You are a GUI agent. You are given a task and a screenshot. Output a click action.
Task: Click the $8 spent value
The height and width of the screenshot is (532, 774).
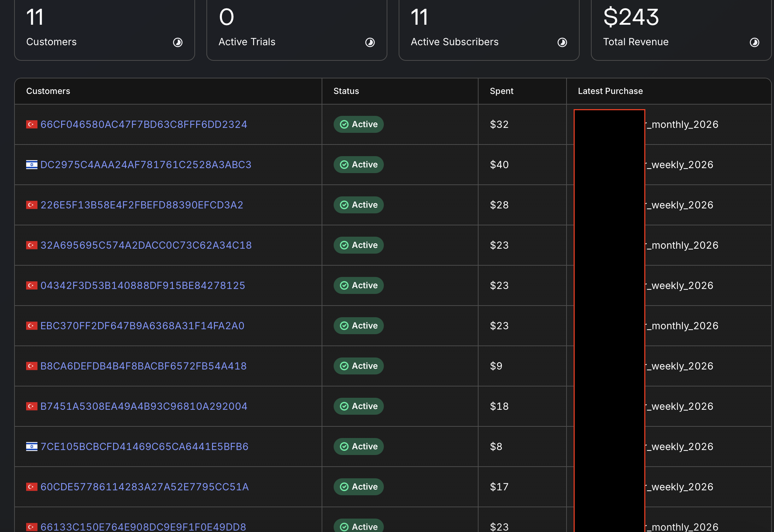pyautogui.click(x=496, y=447)
